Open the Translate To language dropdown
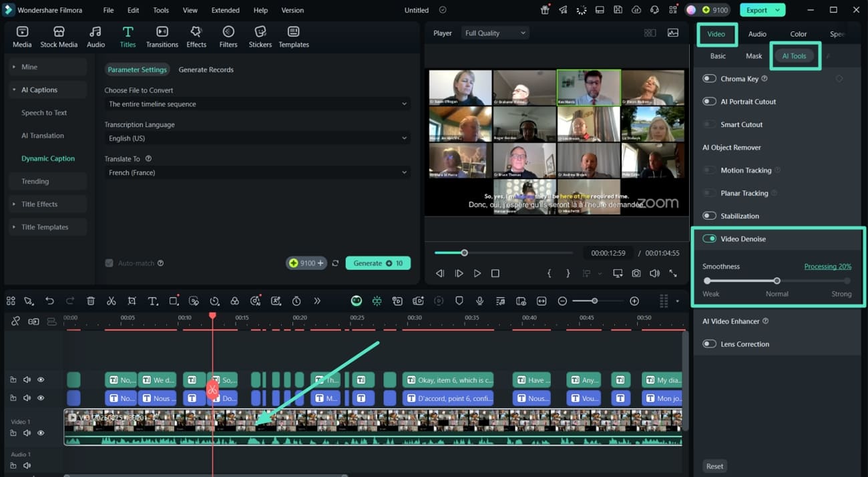Screen dimensions: 868x477 coord(258,172)
